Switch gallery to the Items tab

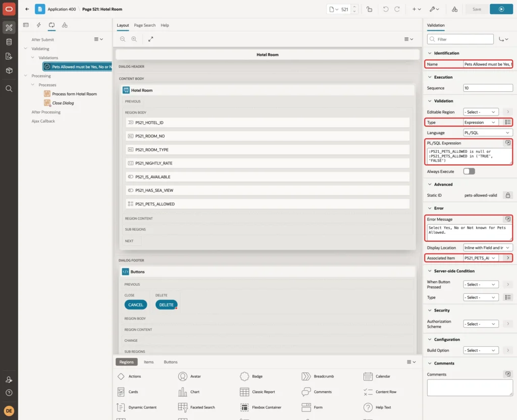[149, 361]
